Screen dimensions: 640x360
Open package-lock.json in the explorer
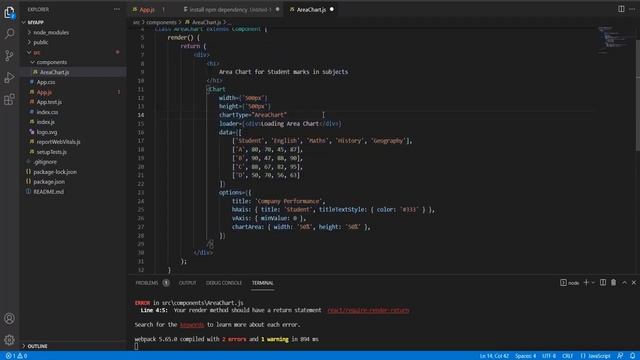[x=55, y=172]
